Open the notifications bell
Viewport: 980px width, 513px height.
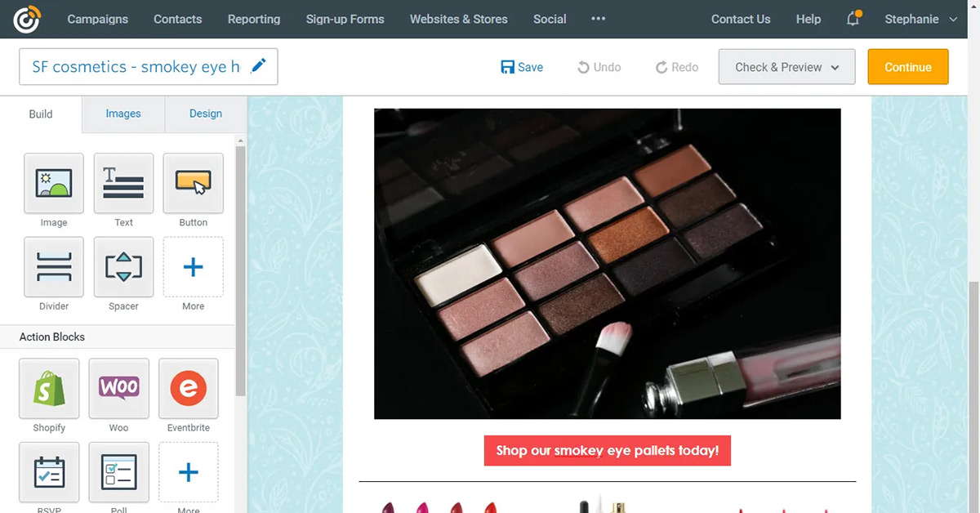[853, 19]
